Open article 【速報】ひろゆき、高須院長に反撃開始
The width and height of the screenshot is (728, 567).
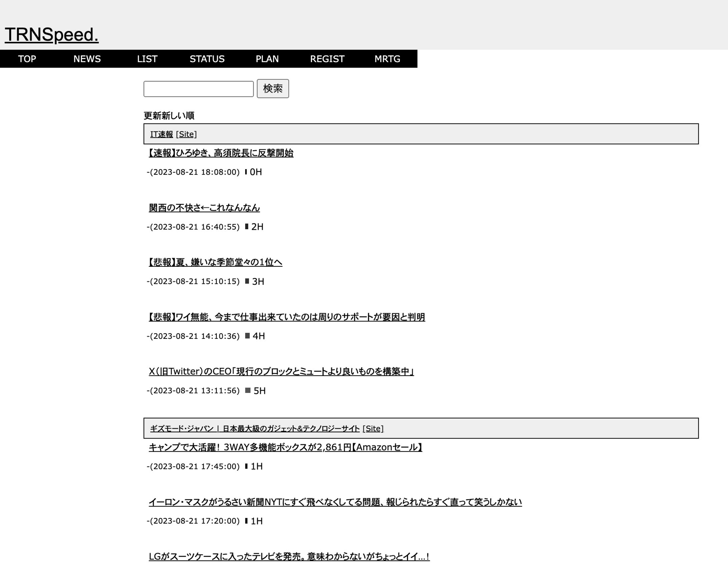(x=221, y=153)
